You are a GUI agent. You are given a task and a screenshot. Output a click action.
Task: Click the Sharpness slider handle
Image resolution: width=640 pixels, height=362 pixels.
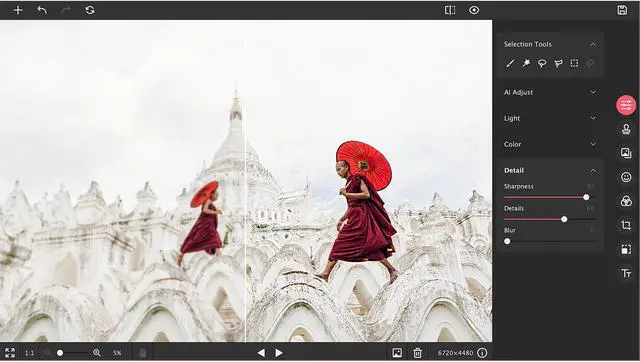pos(586,197)
